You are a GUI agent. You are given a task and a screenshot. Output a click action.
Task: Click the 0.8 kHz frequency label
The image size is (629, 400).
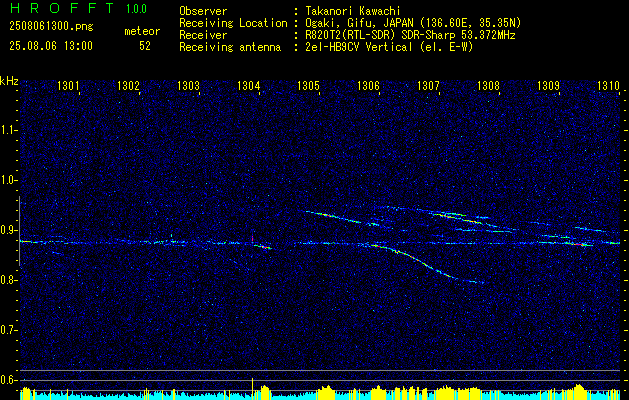8,280
